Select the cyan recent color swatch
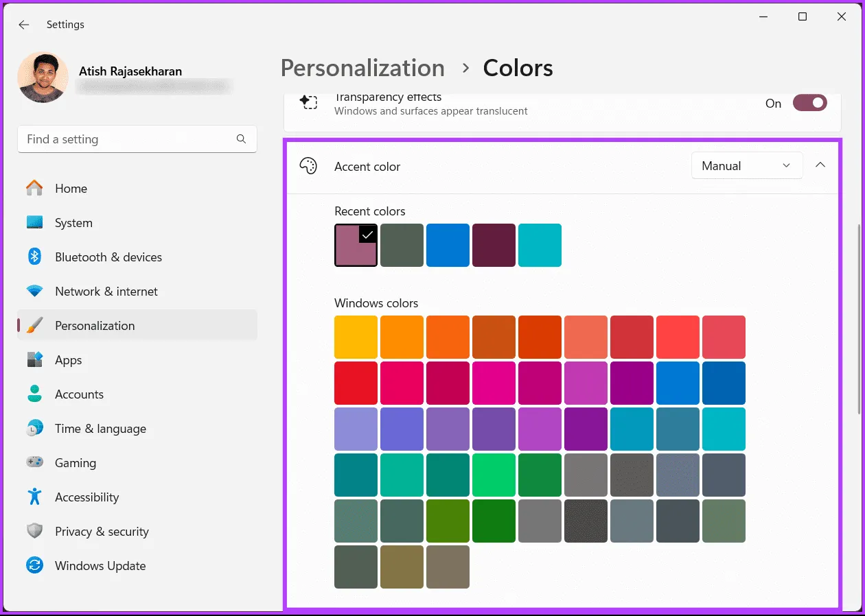Screen dimensions: 865x616 point(540,245)
